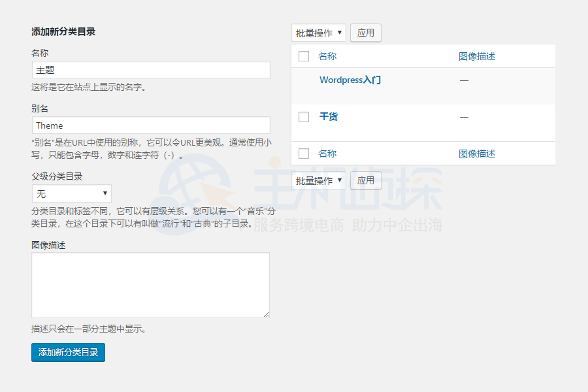This screenshot has height=392, width=588.
Task: Toggle select-all checkbox in table header
Action: coord(304,56)
